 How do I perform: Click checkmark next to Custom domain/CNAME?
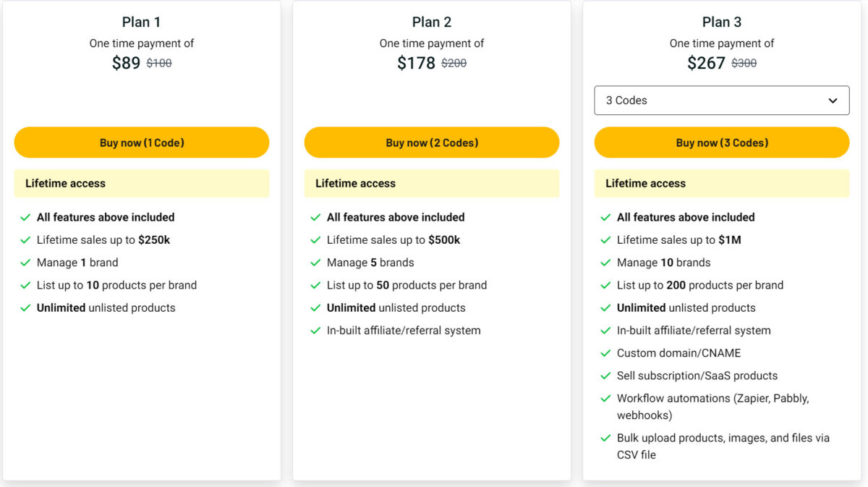coord(605,353)
